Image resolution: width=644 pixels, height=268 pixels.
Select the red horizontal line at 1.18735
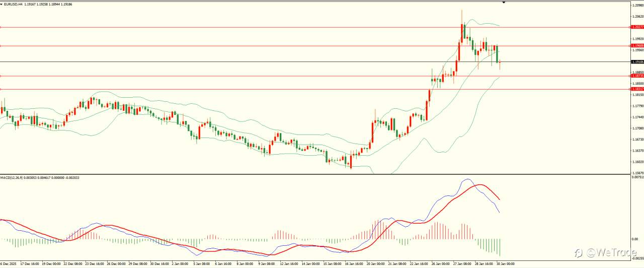pos(314,76)
